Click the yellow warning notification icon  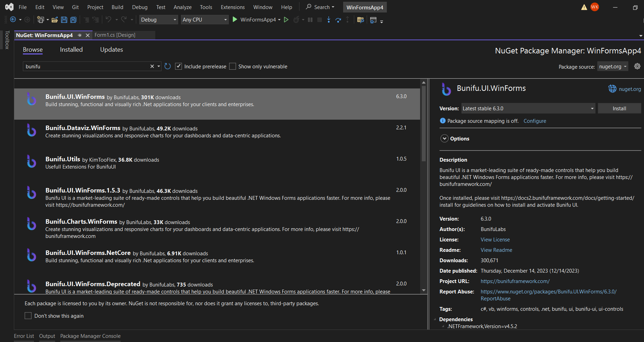584,7
